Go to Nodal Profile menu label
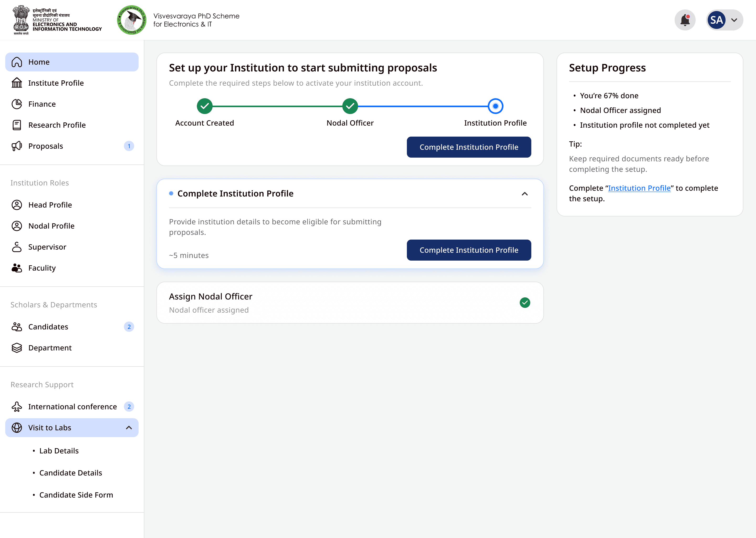This screenshot has height=538, width=756. 51,226
